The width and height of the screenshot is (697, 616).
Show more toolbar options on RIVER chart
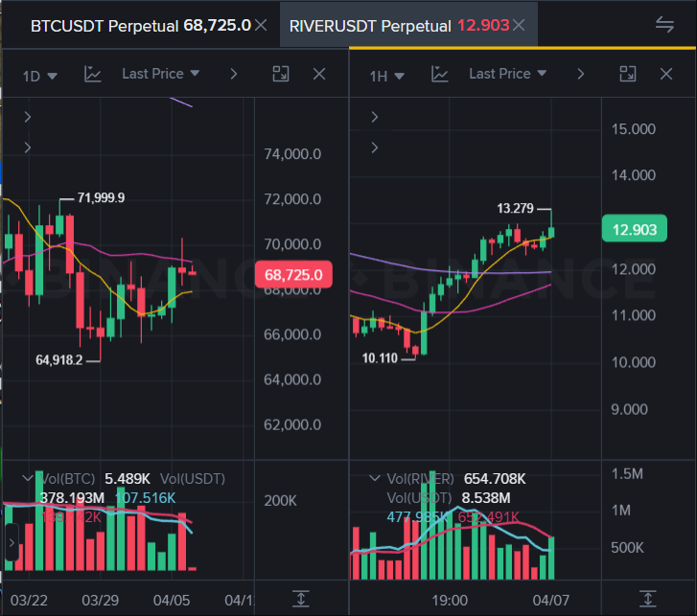click(581, 74)
